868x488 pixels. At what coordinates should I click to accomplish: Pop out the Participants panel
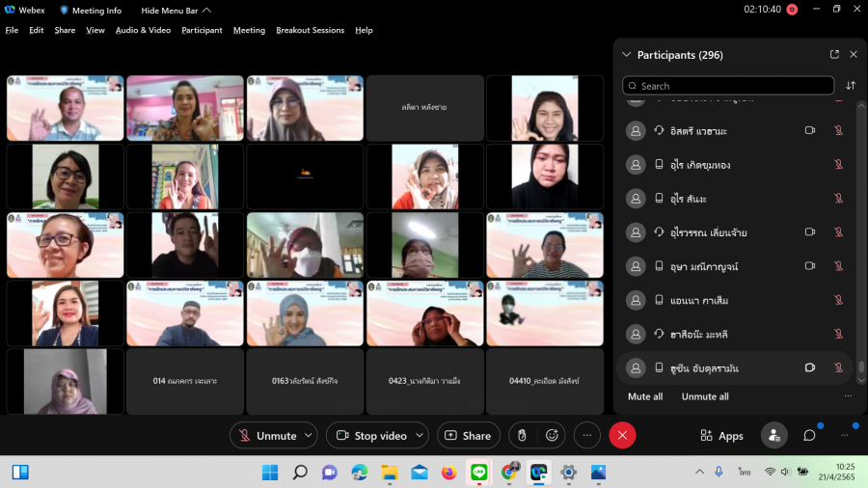pos(834,55)
